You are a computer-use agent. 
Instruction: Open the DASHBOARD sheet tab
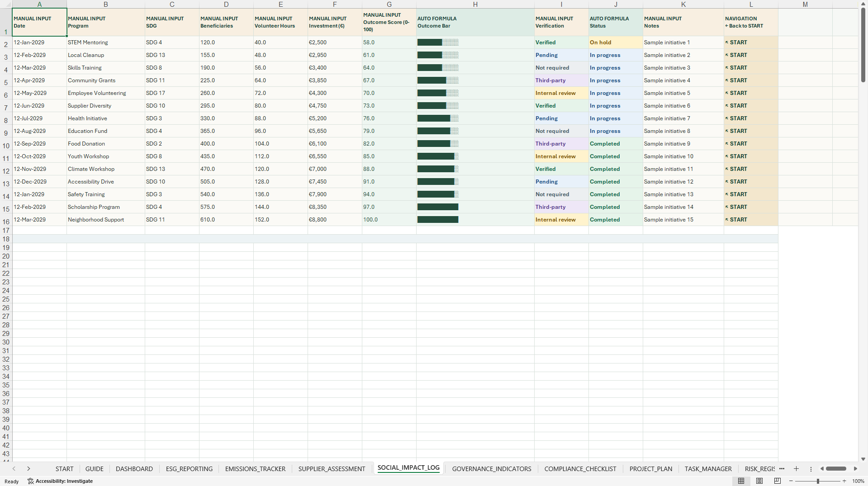point(134,469)
